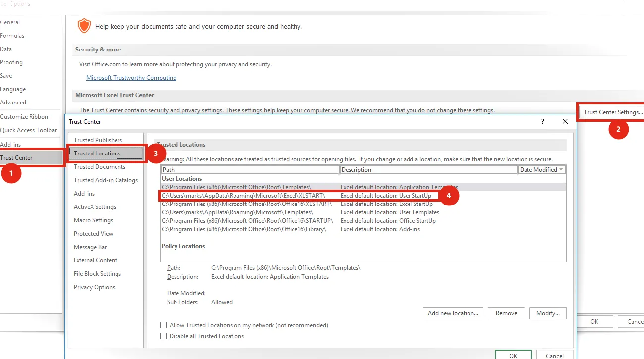Select the Microsoft\Templates\ User Templates row
Image resolution: width=644 pixels, height=359 pixels.
[x=363, y=212]
